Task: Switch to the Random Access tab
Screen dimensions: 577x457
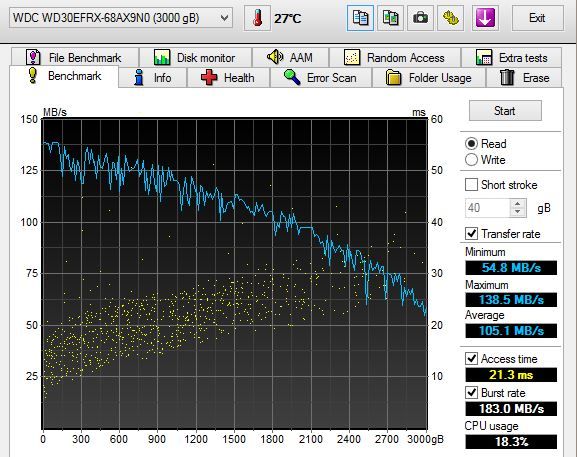Action: click(x=395, y=58)
